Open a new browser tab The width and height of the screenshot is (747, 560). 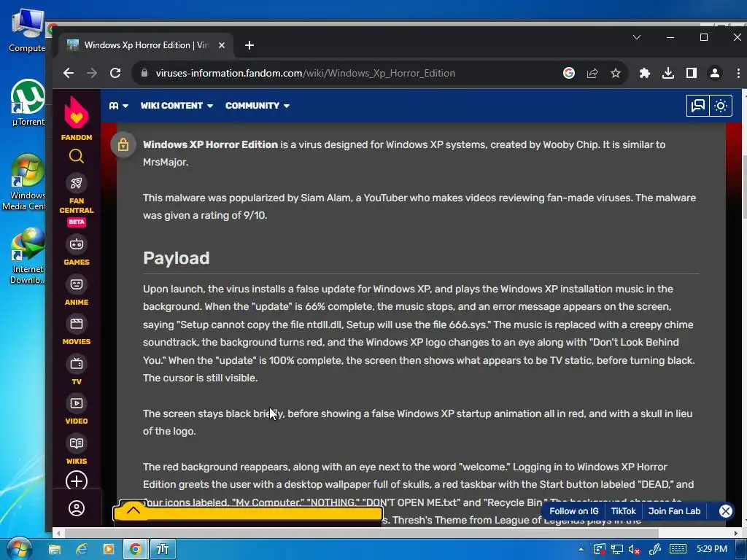249,45
